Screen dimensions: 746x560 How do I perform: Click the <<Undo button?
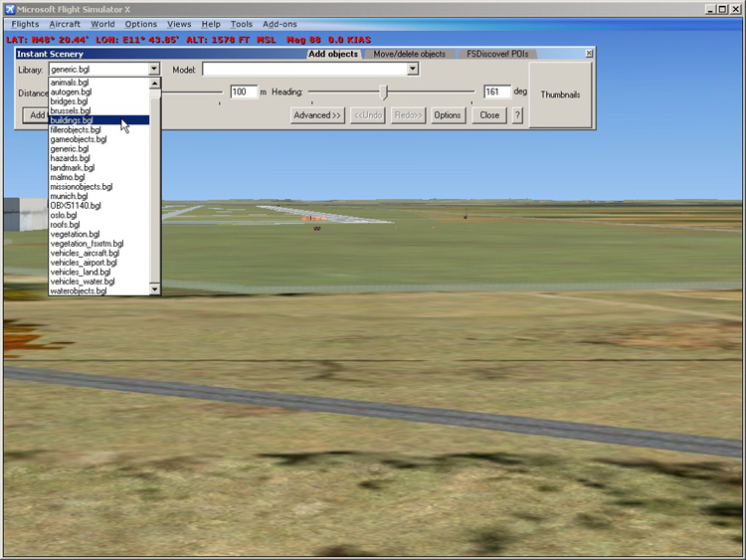(368, 115)
